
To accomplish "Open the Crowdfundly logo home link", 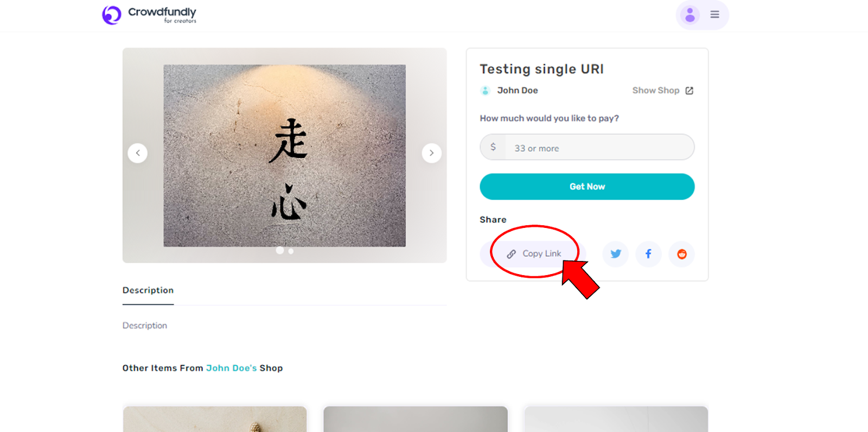I will pos(149,15).
